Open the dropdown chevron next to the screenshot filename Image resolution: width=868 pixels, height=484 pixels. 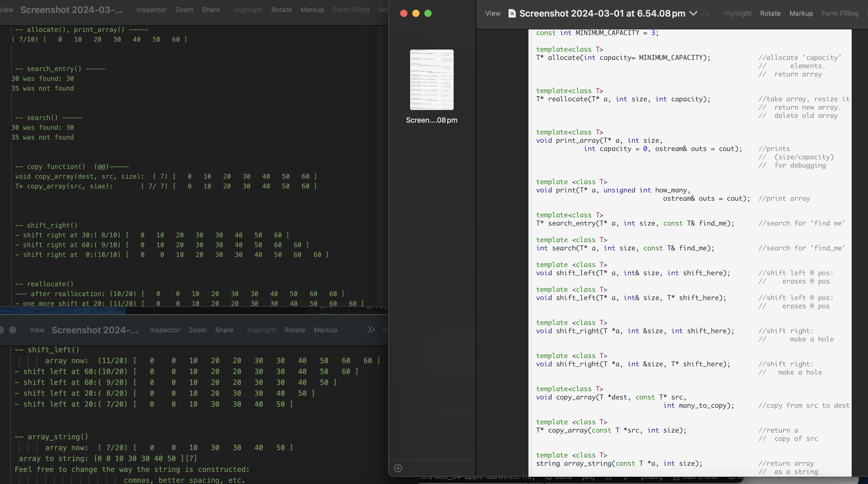694,14
